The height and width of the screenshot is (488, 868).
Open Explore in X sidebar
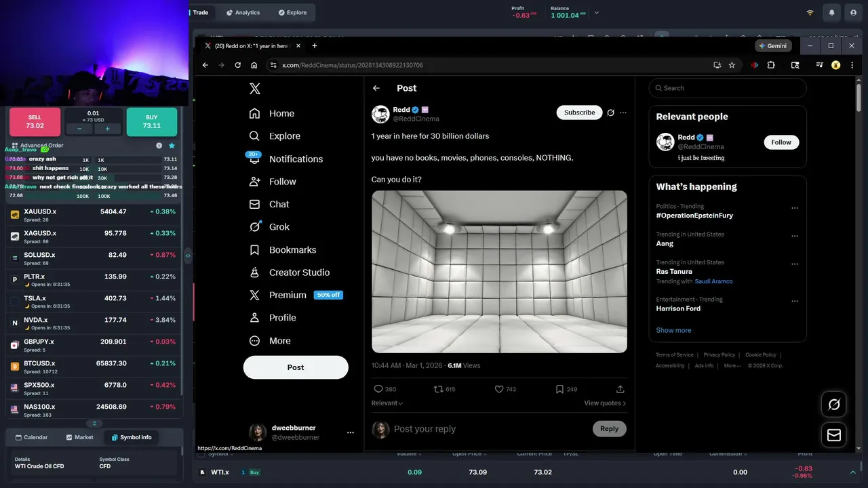[275, 136]
